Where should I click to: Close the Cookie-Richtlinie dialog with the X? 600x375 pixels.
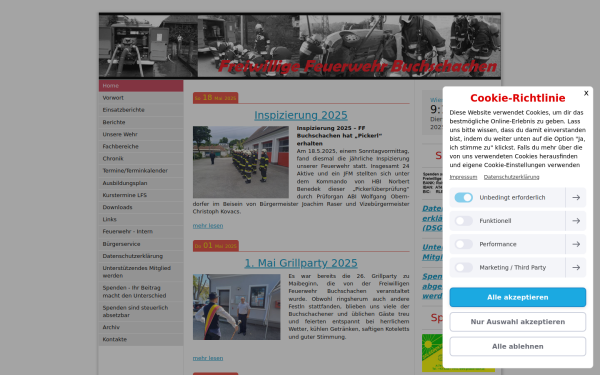pyautogui.click(x=586, y=93)
